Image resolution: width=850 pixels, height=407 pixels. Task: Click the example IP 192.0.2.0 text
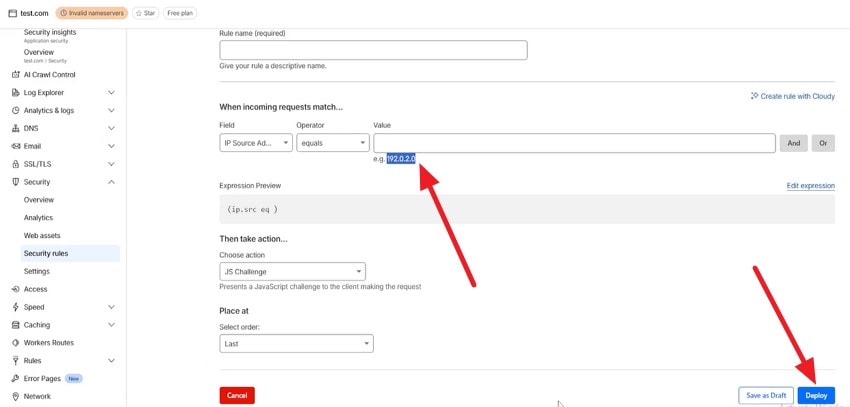[401, 159]
